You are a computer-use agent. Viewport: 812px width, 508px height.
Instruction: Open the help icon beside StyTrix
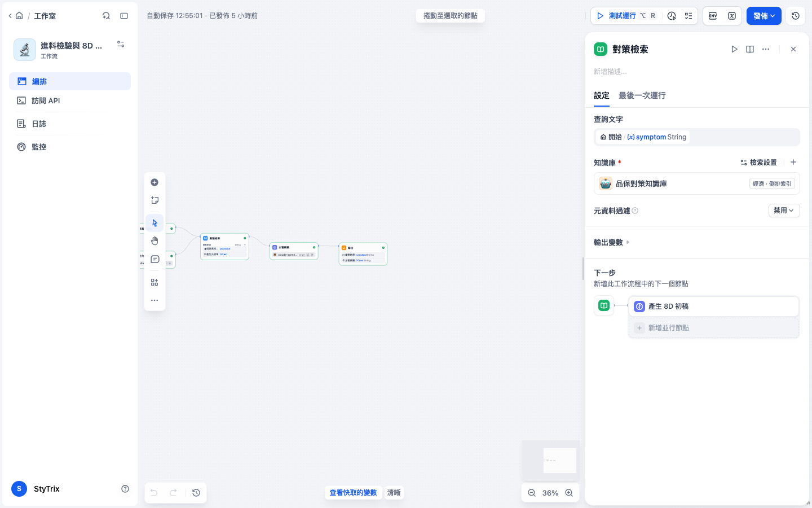point(125,489)
